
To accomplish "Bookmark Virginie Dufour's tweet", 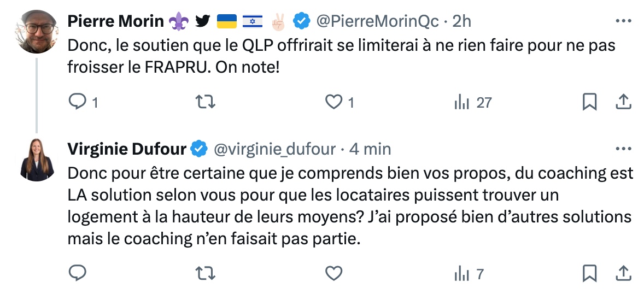I will (x=590, y=273).
